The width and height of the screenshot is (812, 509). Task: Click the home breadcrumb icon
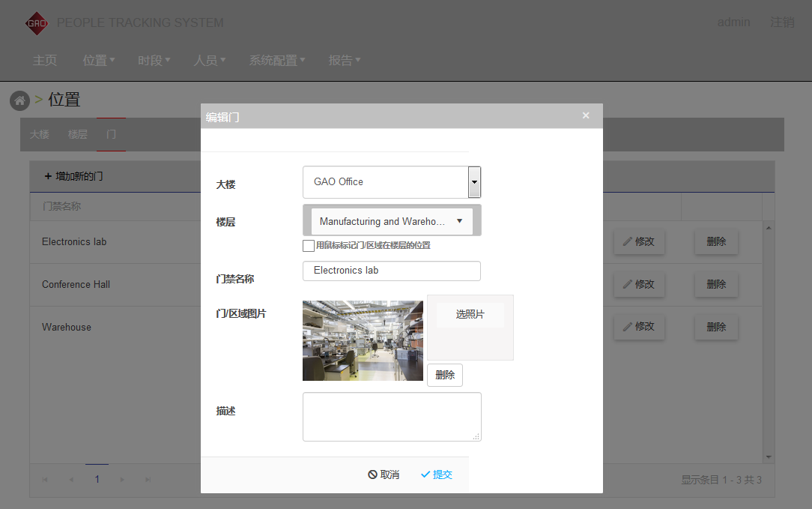pyautogui.click(x=19, y=100)
